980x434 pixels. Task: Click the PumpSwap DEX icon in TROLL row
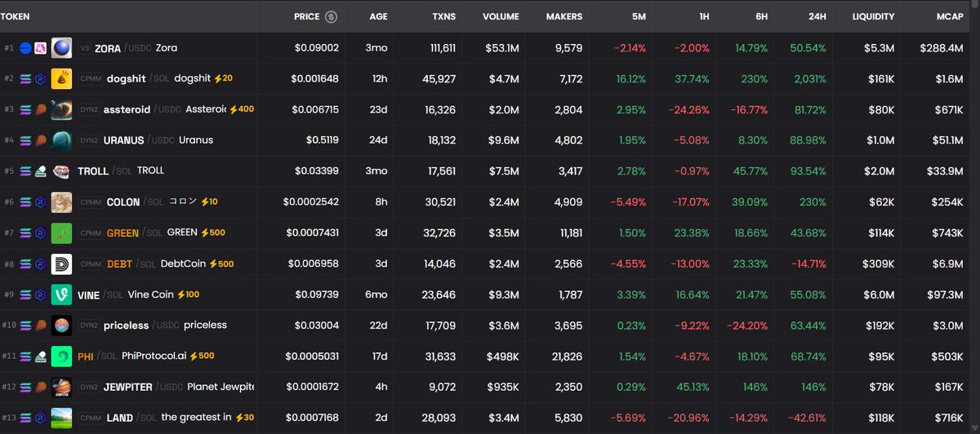pyautogui.click(x=39, y=171)
